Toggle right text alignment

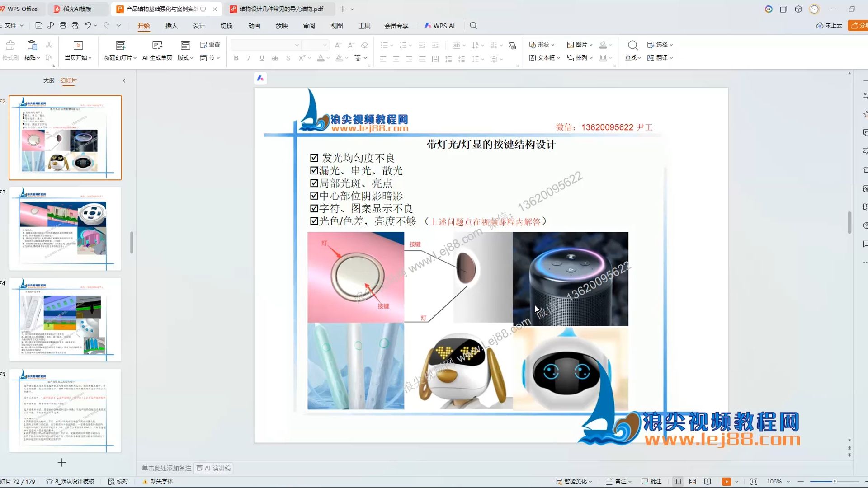[x=409, y=59]
